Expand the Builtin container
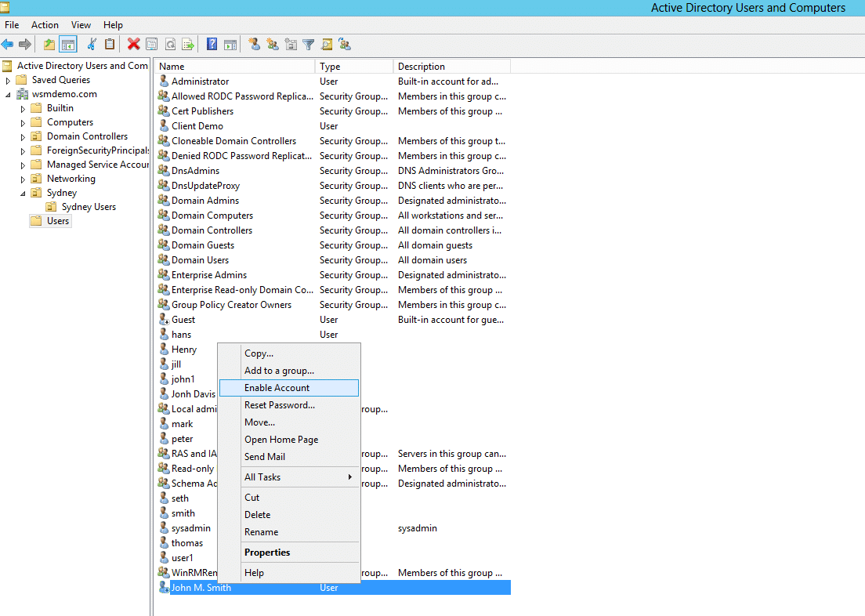The image size is (865, 616). (x=23, y=109)
